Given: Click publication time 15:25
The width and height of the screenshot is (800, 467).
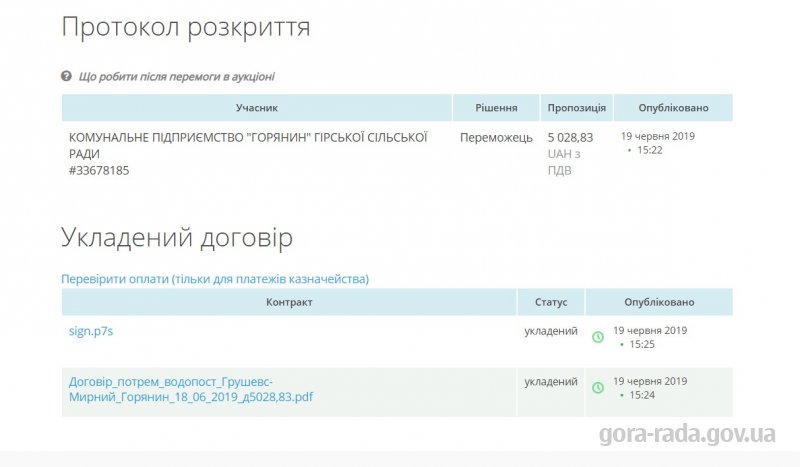Looking at the screenshot, I should click(x=642, y=344).
